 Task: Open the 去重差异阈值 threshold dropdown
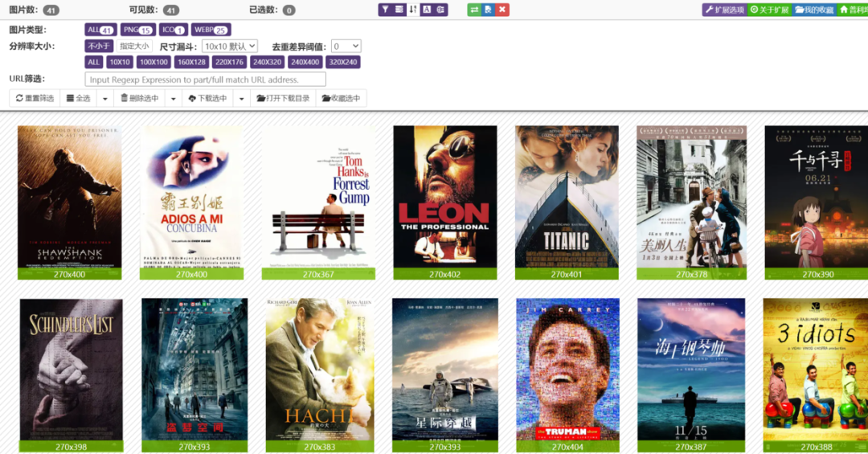(x=346, y=47)
